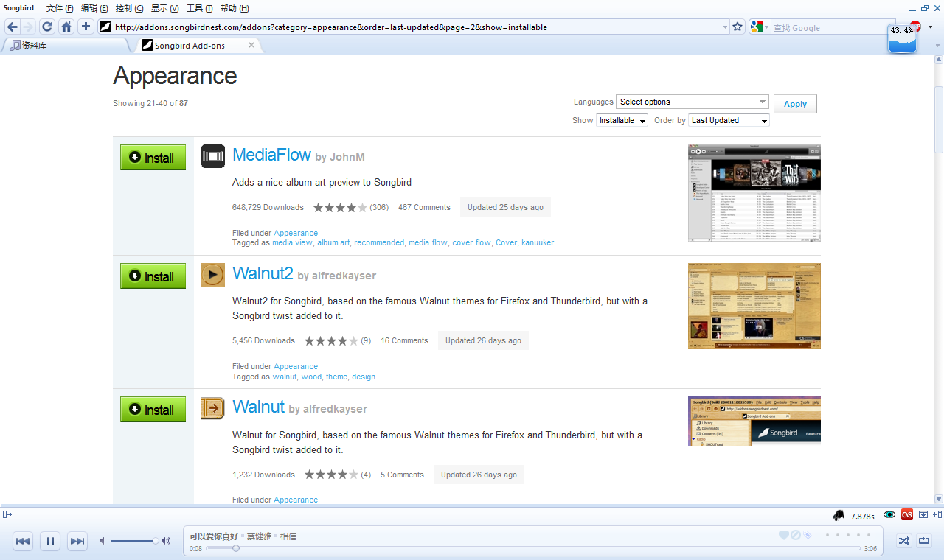This screenshot has width=944, height=560.
Task: Bookmark this page with the star icon
Action: (737, 27)
